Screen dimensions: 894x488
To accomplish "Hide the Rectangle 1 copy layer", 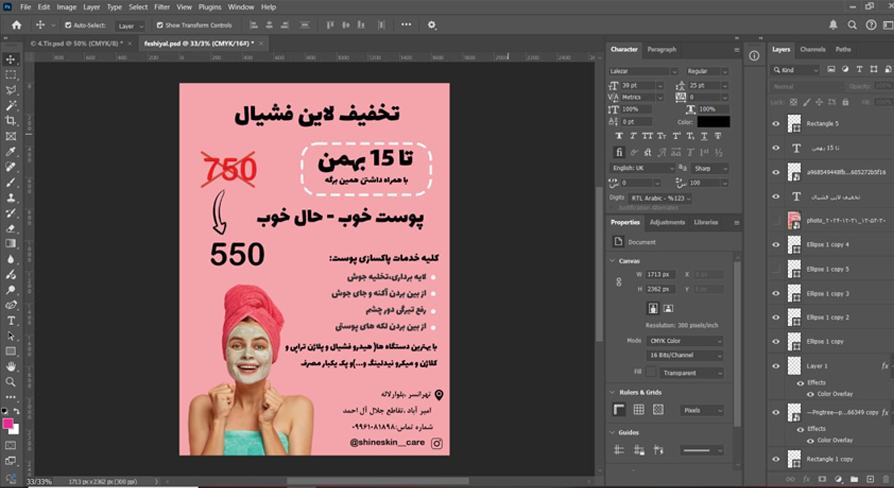I will [x=776, y=459].
